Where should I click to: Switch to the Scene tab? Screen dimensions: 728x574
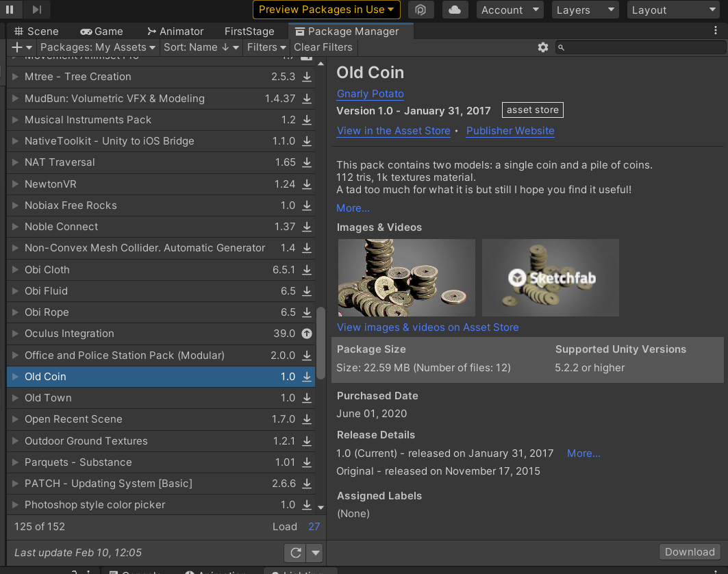(x=36, y=32)
